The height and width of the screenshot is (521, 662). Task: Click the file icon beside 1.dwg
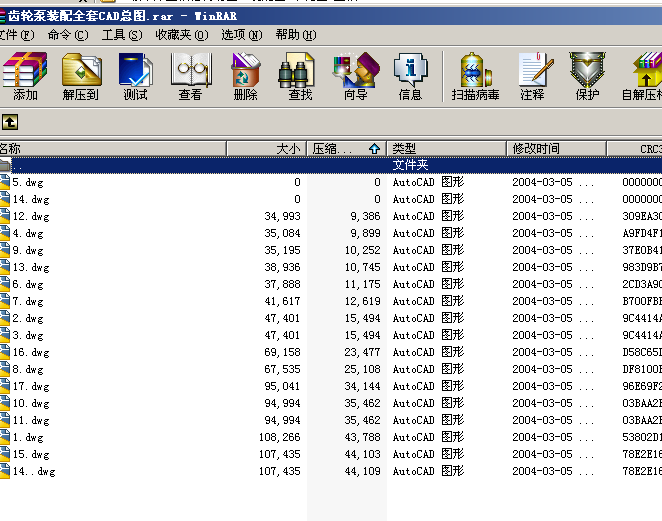5,437
